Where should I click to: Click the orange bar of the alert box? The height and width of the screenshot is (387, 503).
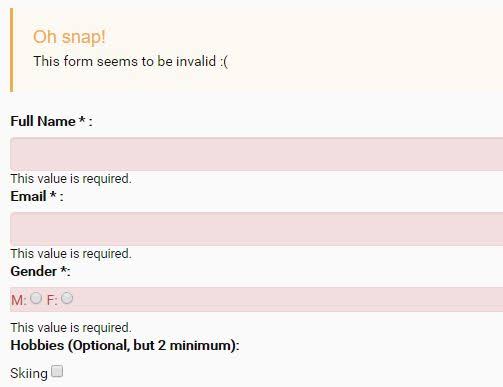(x=12, y=50)
